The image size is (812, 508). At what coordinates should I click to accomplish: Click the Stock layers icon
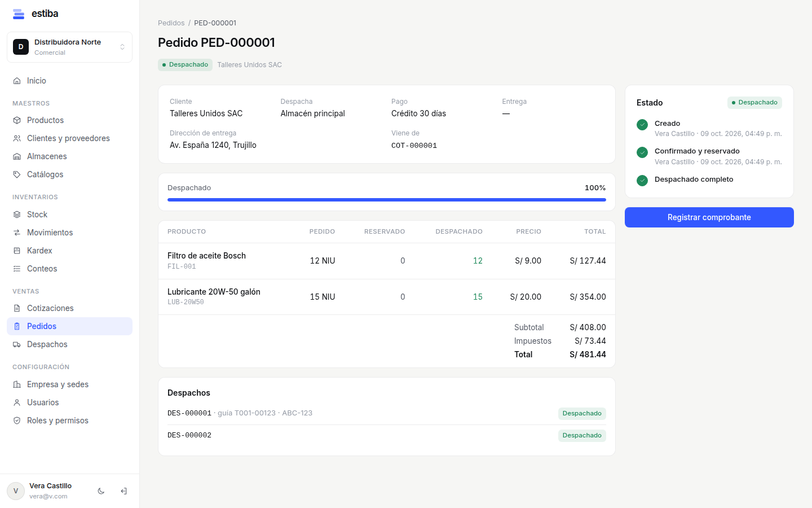pos(17,214)
